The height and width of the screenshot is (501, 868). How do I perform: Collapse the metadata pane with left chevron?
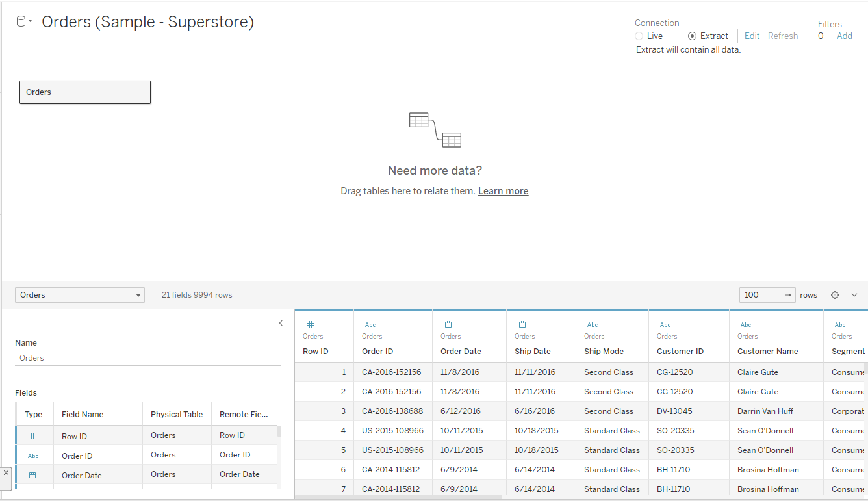click(281, 323)
